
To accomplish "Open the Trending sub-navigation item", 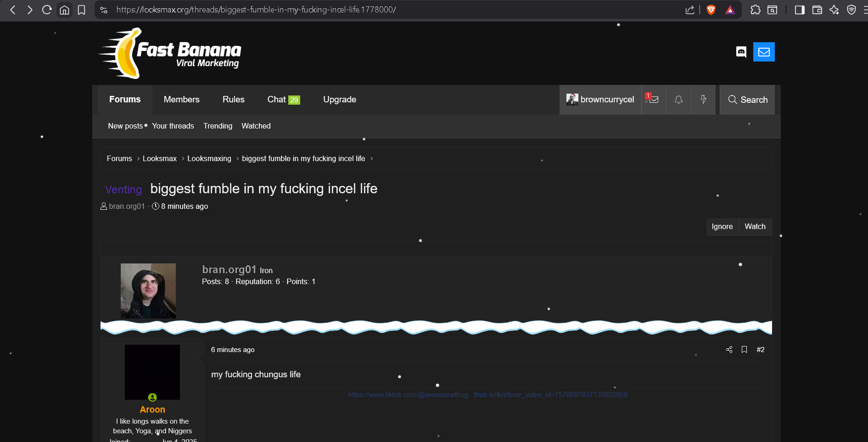I will [x=218, y=126].
